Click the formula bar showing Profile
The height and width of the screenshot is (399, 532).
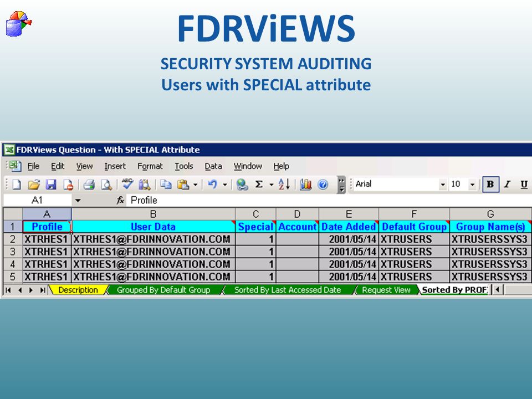click(329, 201)
